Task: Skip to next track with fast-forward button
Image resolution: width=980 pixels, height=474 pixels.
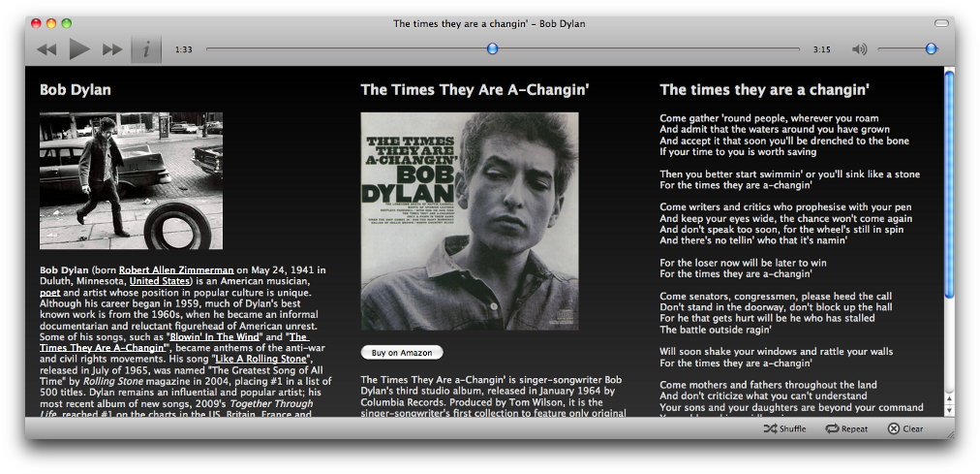Action: [x=112, y=49]
